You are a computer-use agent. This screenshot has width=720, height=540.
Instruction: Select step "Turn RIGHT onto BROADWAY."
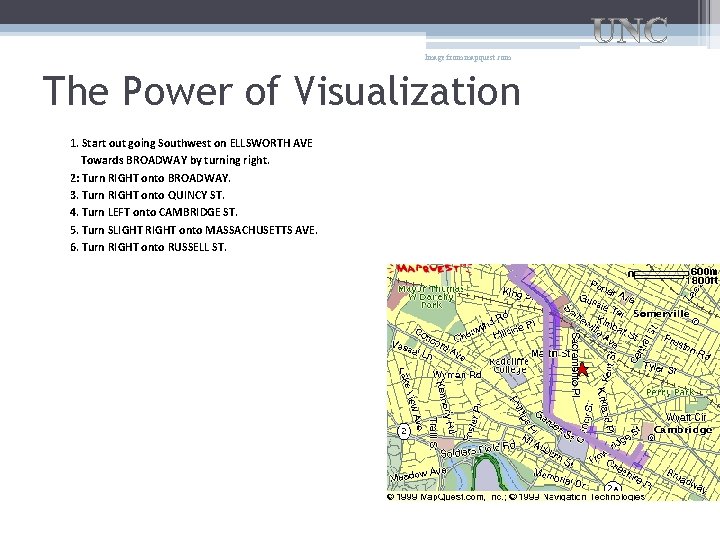click(150, 178)
